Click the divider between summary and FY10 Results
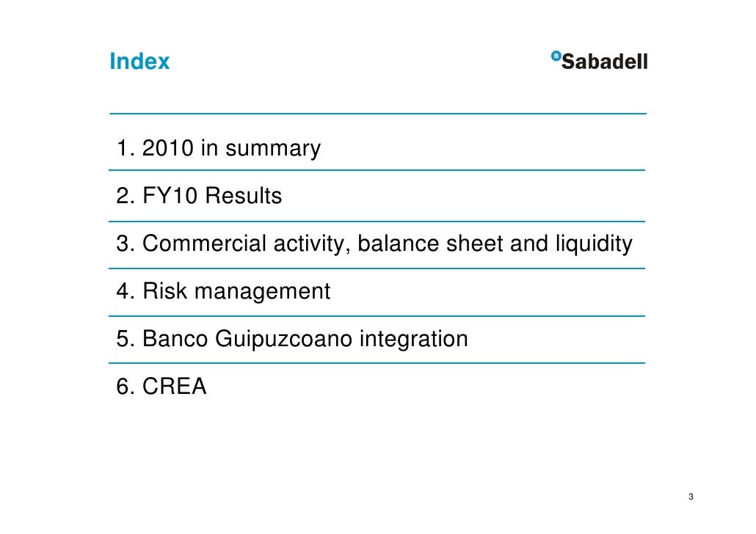This screenshot has width=756, height=534. click(377, 170)
